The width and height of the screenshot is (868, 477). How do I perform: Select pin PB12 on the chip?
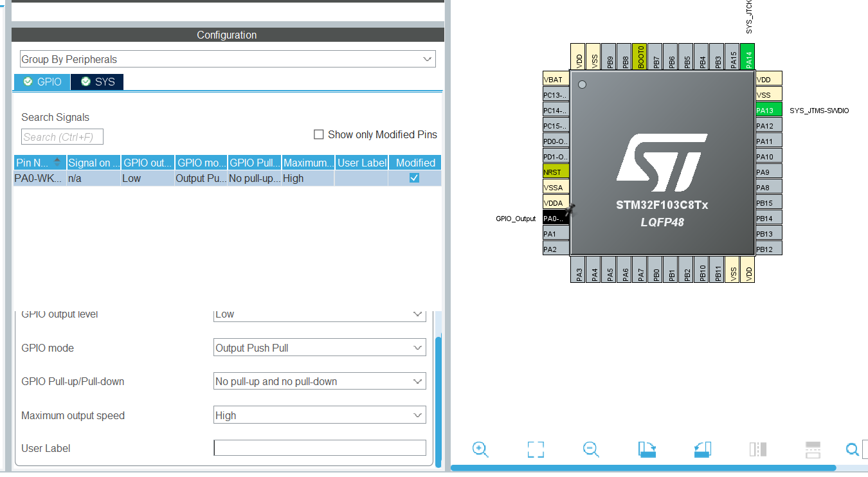769,249
